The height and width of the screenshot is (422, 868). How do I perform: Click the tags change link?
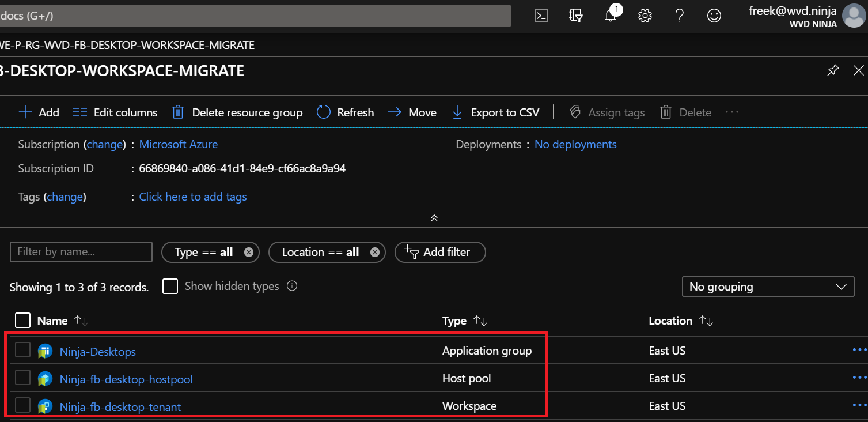coord(65,197)
